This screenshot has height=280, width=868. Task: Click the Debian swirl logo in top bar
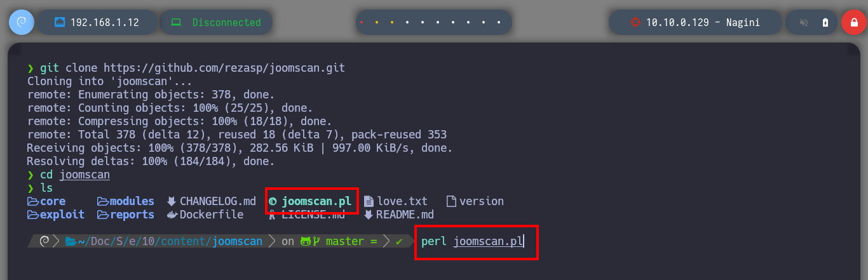[21, 22]
